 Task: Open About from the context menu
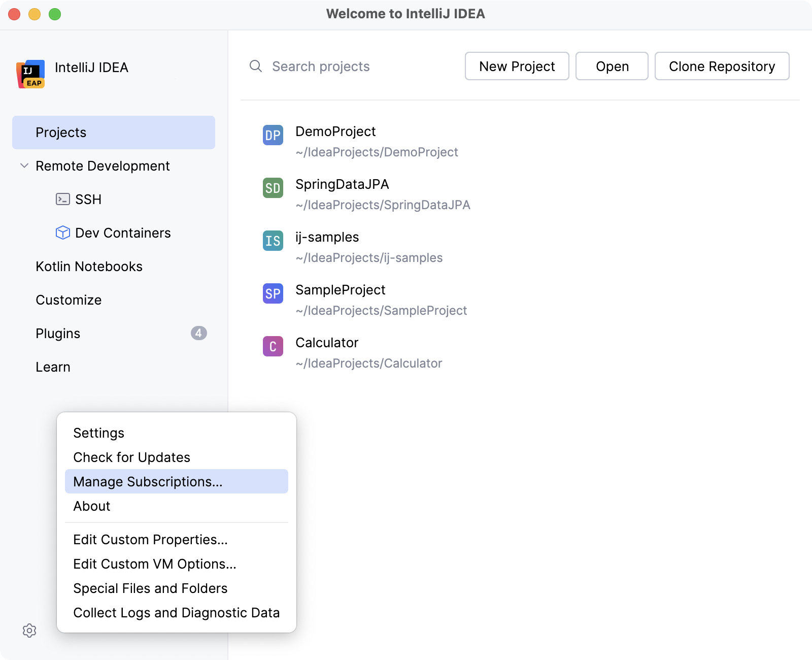[x=91, y=506]
